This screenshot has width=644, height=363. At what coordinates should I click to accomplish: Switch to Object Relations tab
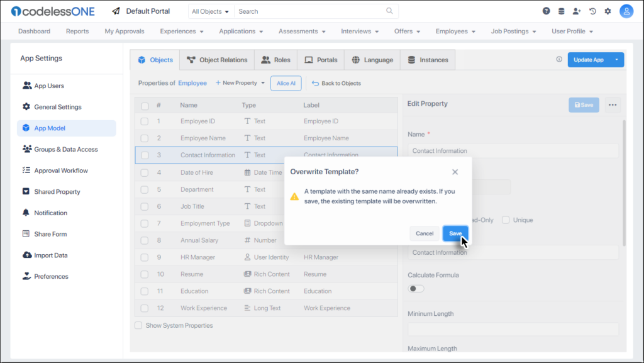(x=217, y=60)
